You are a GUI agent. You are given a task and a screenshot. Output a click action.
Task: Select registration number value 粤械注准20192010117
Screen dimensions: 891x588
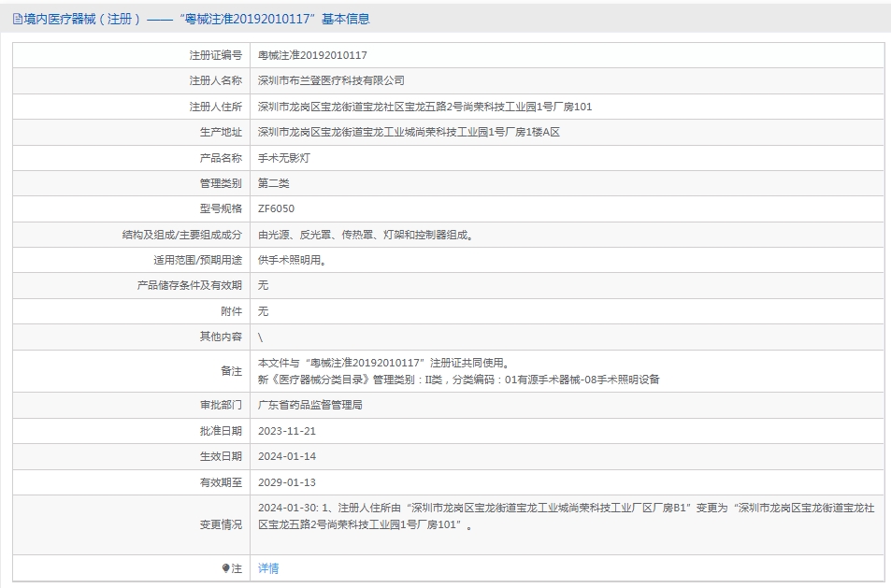[312, 55]
